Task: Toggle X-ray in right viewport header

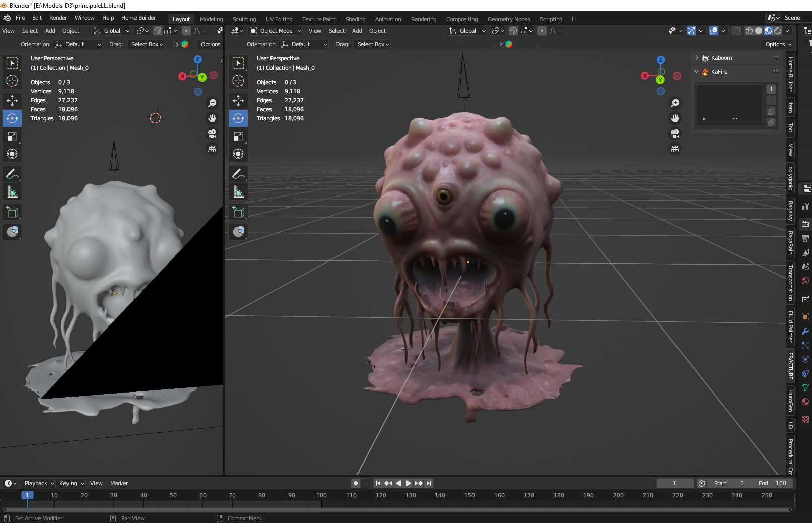Action: [736, 31]
